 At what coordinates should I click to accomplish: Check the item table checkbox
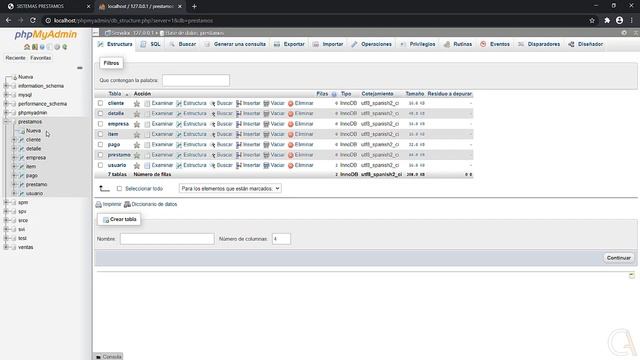(x=100, y=134)
